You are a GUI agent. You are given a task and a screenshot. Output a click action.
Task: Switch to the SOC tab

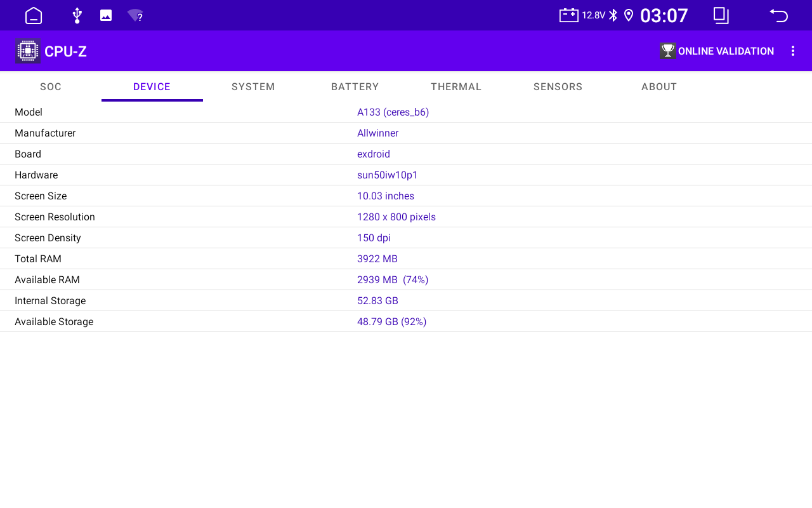(51, 87)
